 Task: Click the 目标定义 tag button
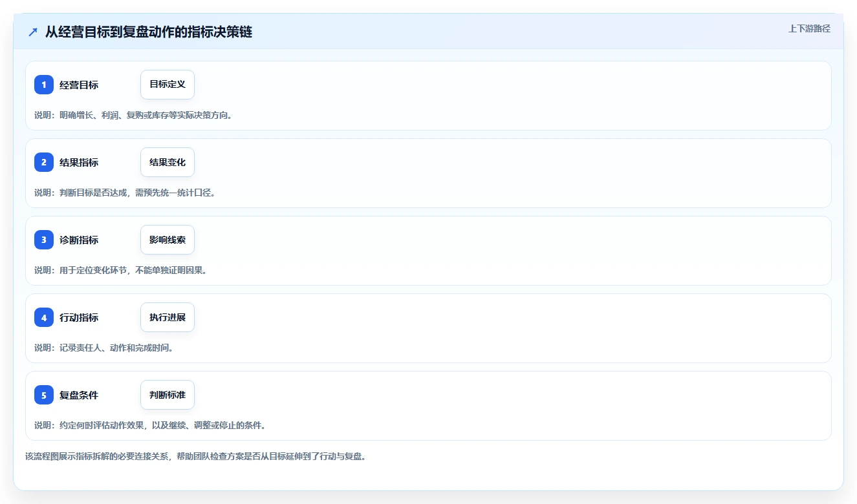pyautogui.click(x=168, y=85)
